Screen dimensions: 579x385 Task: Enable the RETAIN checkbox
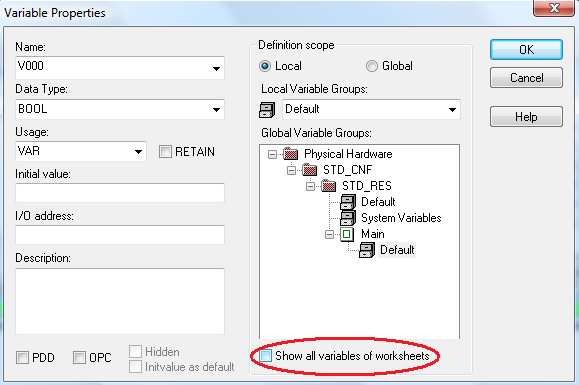tap(165, 151)
